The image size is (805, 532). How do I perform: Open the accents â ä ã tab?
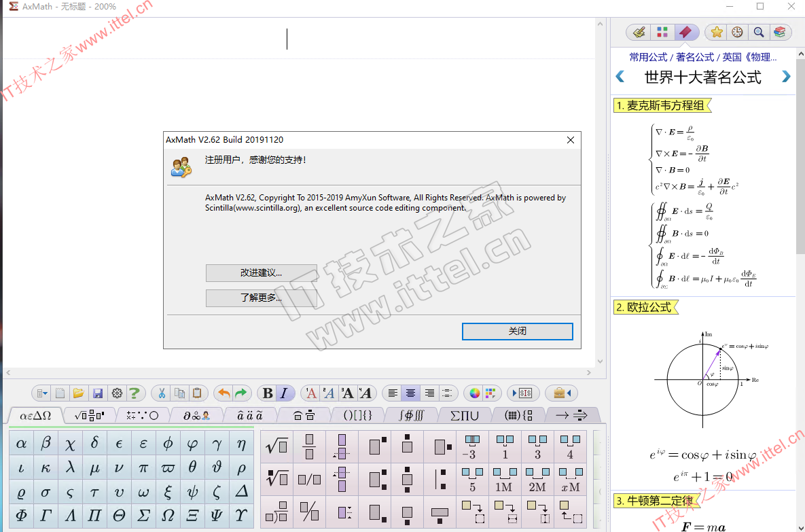point(249,415)
